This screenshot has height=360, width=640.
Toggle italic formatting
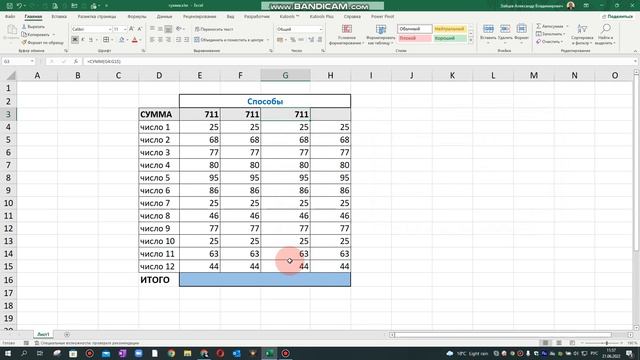tap(83, 40)
